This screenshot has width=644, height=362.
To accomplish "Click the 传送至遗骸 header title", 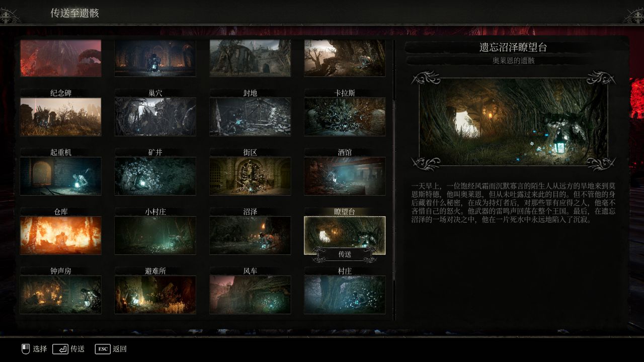I will (74, 13).
